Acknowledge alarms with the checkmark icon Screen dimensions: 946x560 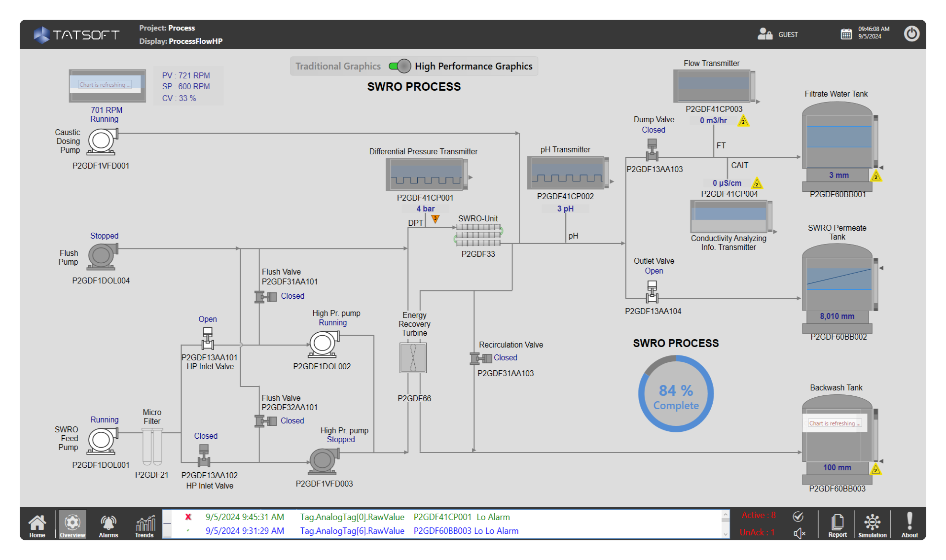(x=798, y=517)
